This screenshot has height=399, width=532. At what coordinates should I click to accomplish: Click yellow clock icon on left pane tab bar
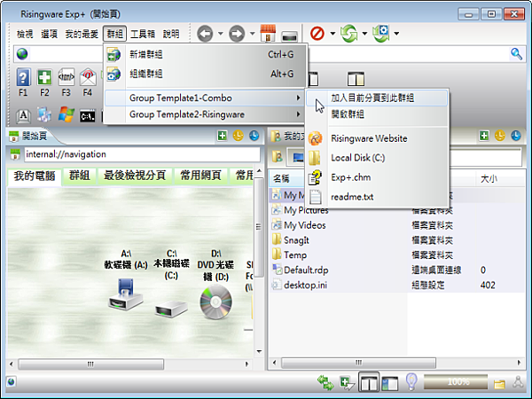(239, 136)
